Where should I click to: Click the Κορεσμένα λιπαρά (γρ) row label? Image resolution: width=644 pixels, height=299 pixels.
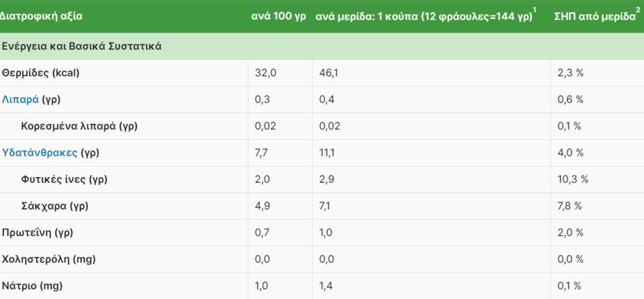(x=79, y=126)
